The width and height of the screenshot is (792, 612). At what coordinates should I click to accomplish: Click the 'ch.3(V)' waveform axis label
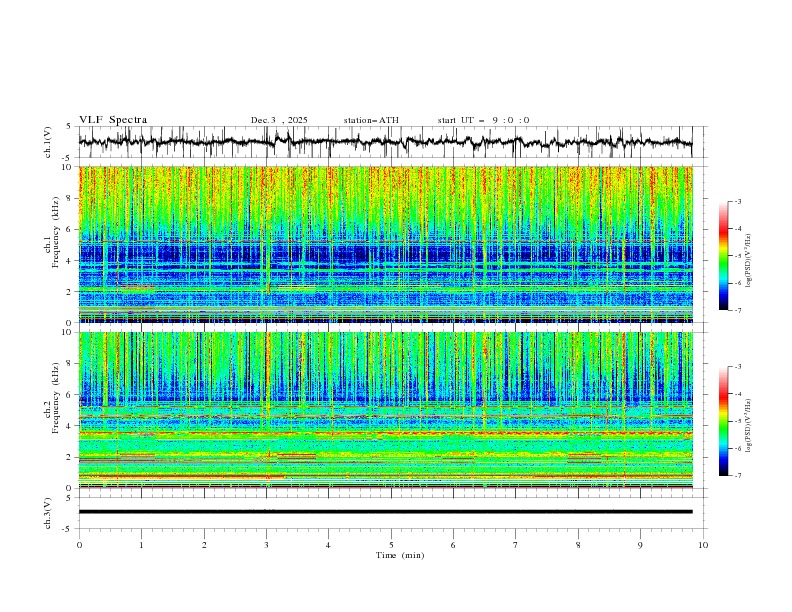point(48,513)
